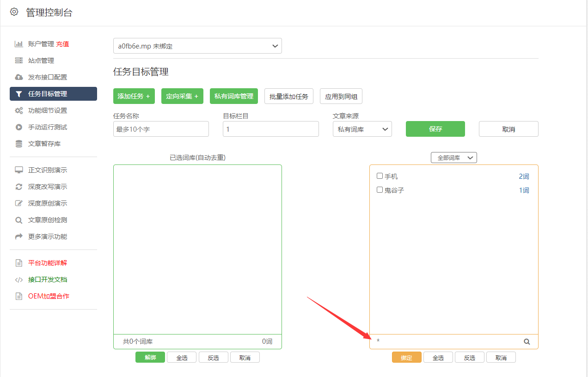Click the bar chart icon for 账户管理

(19, 44)
